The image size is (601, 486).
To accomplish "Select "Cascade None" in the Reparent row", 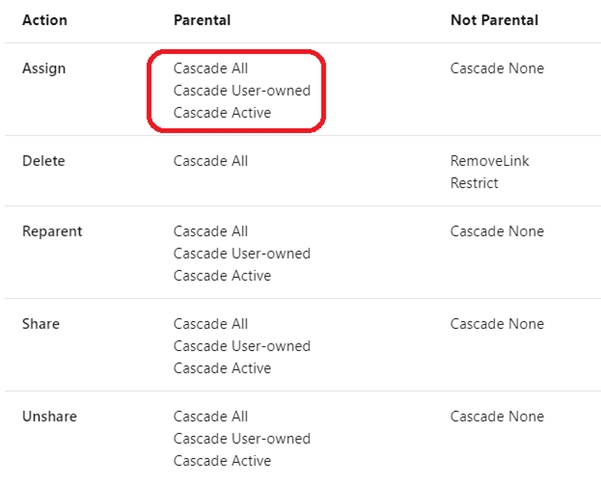I will tap(497, 231).
